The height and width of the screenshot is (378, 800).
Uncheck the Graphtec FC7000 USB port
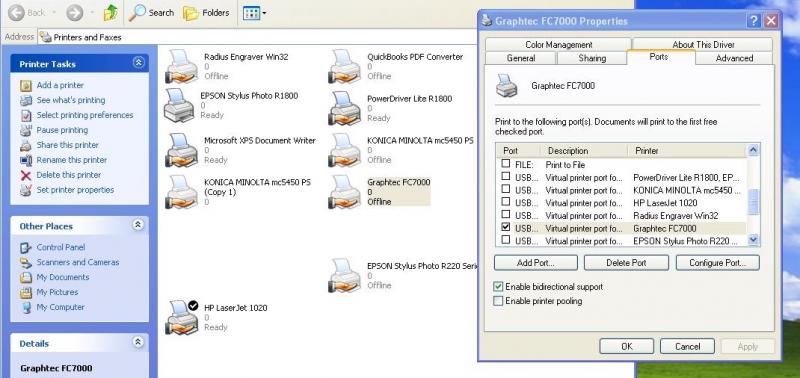(506, 228)
